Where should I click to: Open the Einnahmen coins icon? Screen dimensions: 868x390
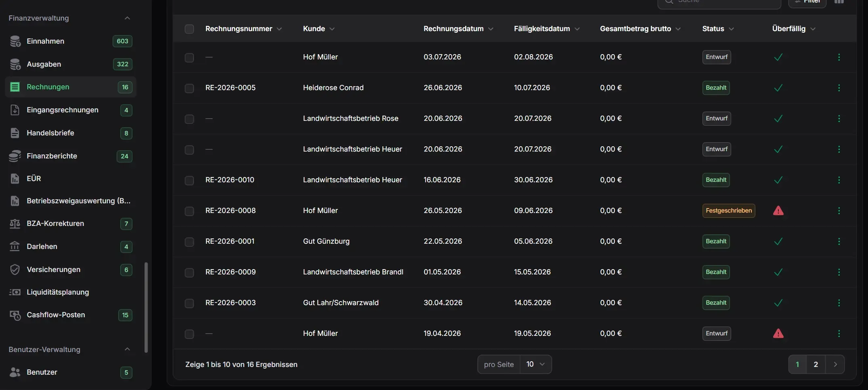coord(15,41)
